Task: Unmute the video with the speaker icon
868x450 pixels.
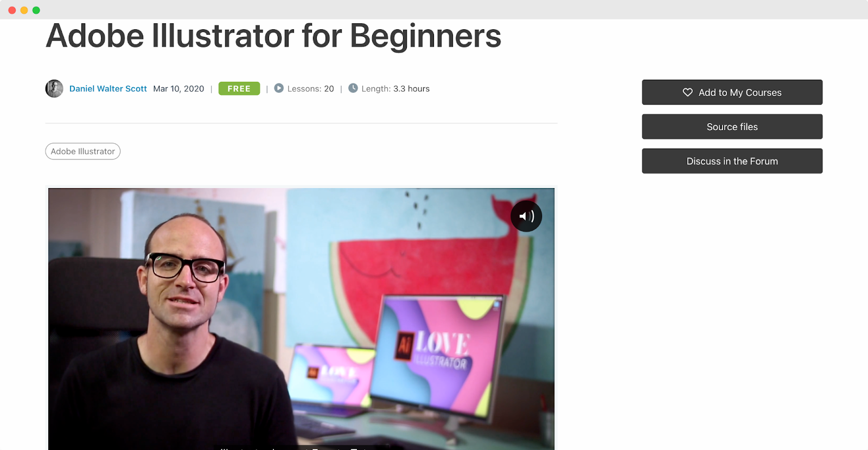Action: (526, 216)
